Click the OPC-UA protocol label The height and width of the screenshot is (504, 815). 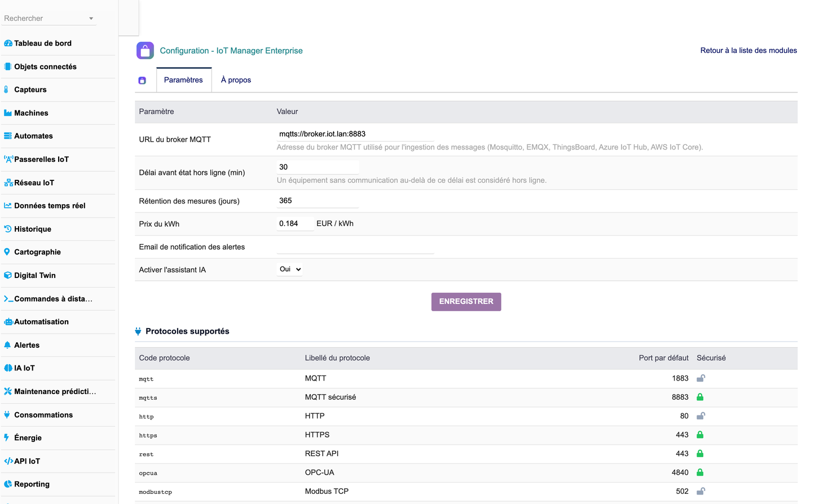(320, 472)
